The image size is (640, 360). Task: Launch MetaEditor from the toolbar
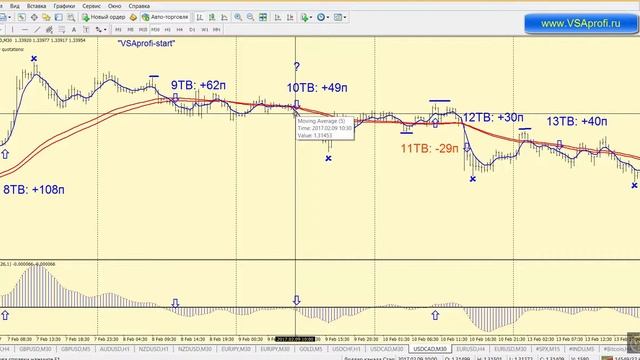coord(133,17)
